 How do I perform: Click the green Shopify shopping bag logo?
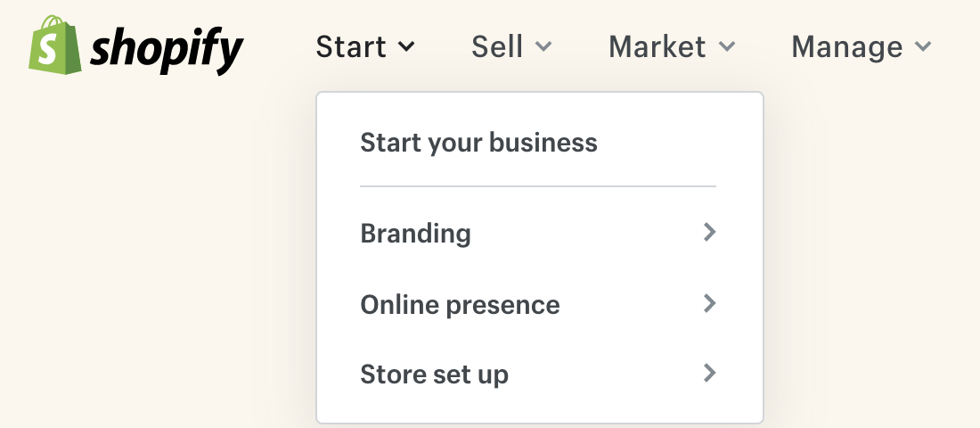[55, 45]
